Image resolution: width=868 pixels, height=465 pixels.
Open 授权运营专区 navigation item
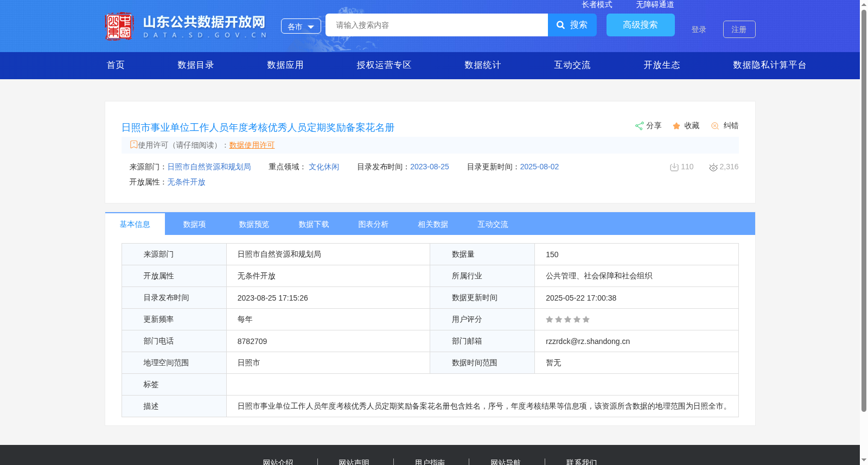click(x=384, y=65)
